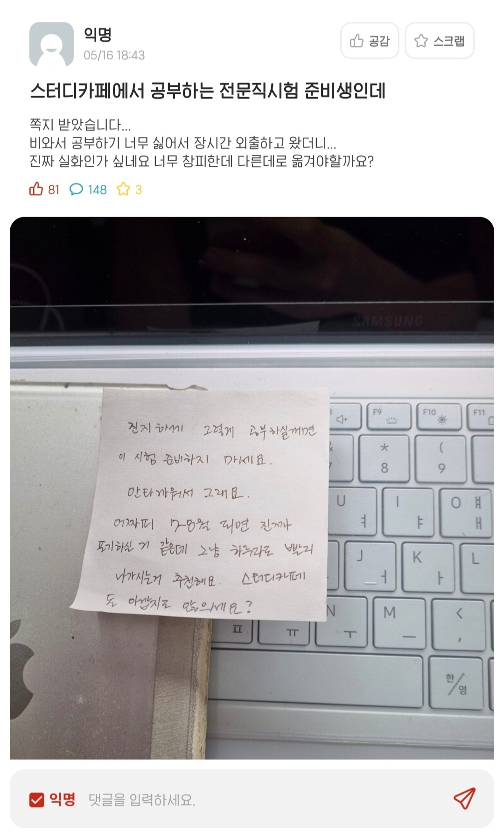
Task: Tap the blue comment bubble icon
Action: click(76, 189)
